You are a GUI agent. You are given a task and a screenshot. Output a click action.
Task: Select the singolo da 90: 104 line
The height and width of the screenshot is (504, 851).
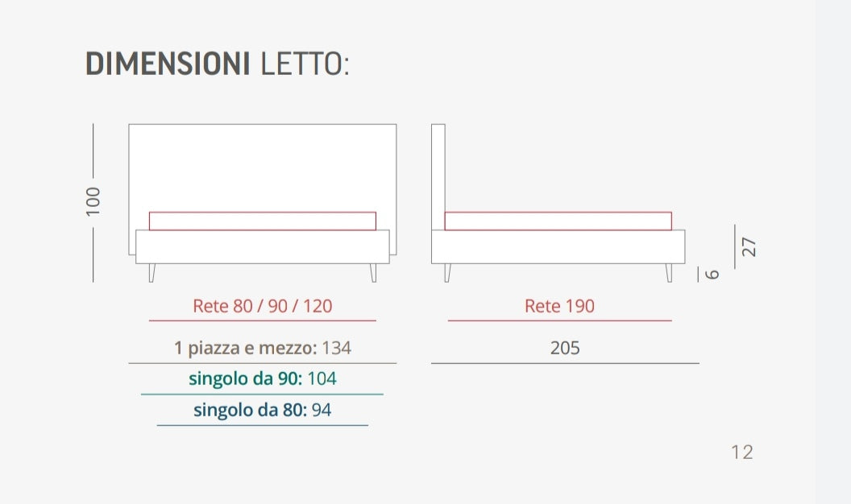coord(262,378)
